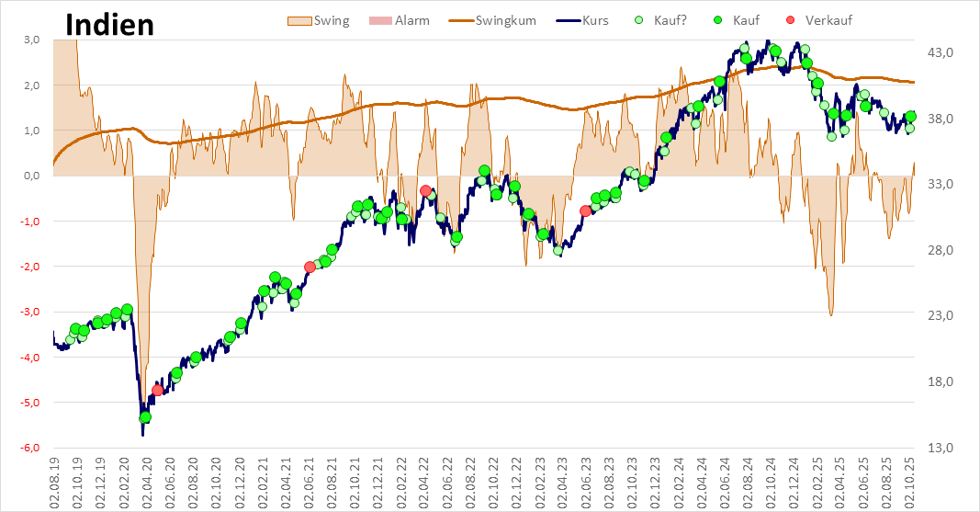Click the red sell marker near 02.06.23

click(x=585, y=210)
